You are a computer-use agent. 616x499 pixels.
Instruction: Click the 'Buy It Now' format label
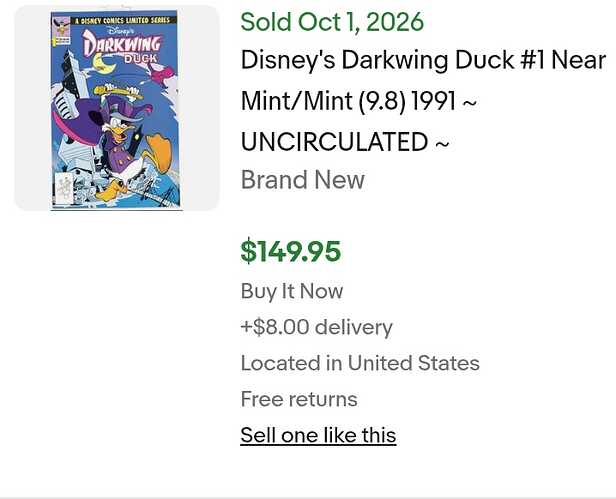pos(292,292)
